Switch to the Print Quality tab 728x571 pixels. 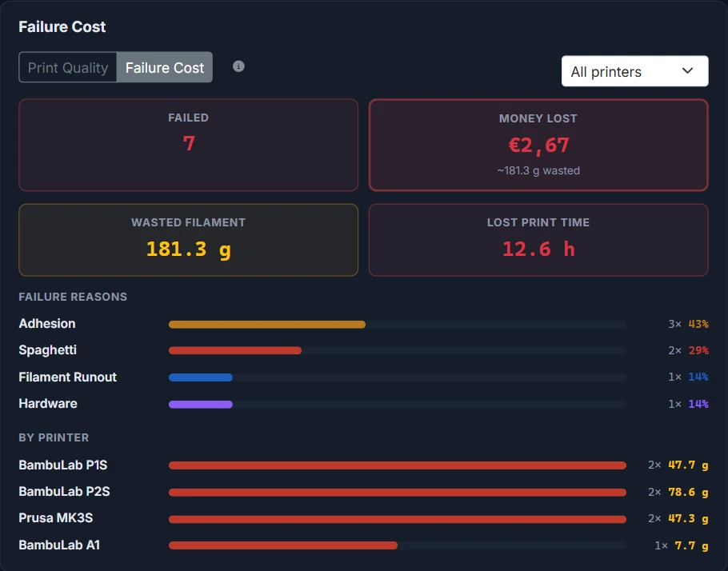68,67
